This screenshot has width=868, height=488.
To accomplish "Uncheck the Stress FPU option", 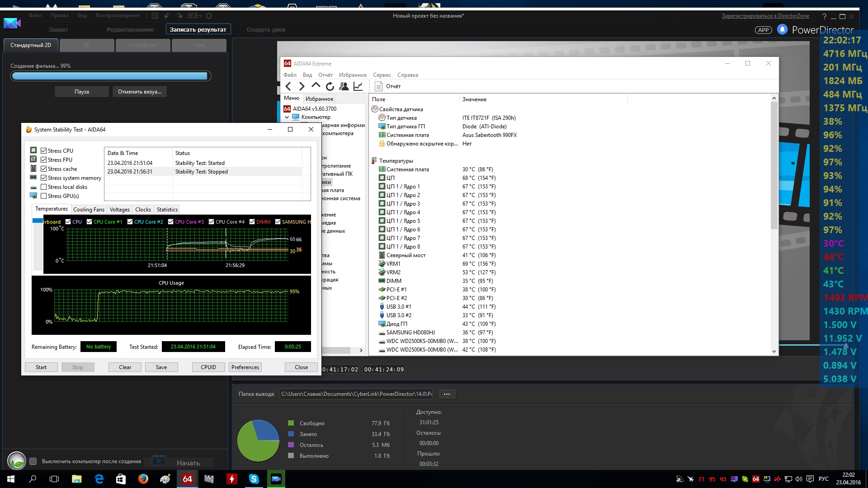I will tap(44, 160).
